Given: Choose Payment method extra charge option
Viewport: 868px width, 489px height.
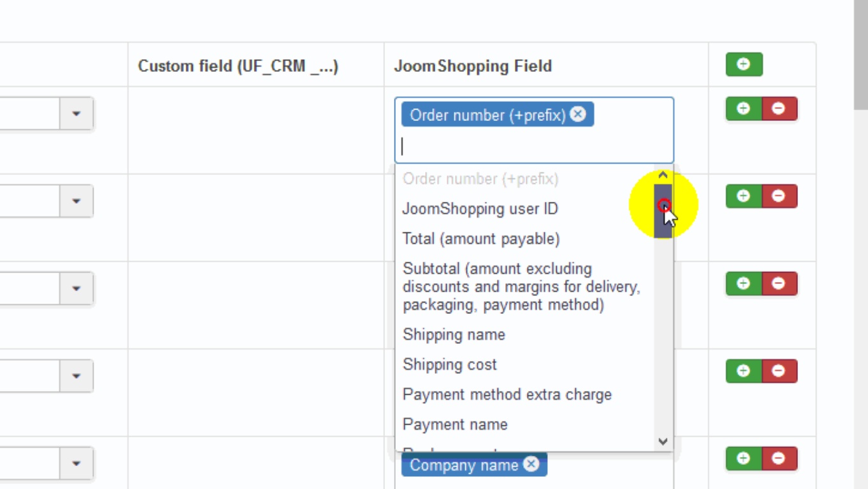Looking at the screenshot, I should [x=507, y=395].
